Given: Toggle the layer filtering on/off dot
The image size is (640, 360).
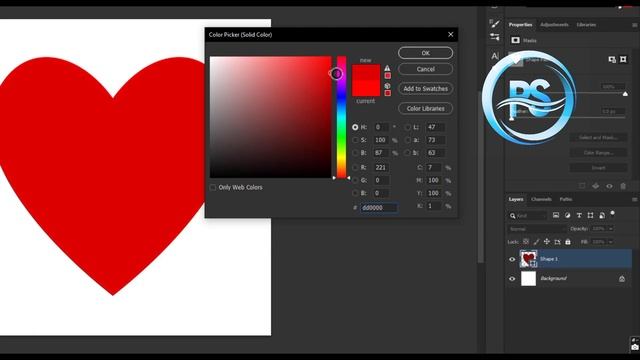Looking at the screenshot, I should tap(612, 213).
